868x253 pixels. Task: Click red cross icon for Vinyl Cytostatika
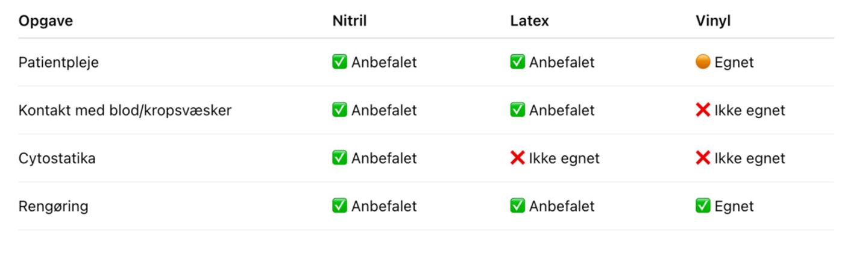click(703, 158)
